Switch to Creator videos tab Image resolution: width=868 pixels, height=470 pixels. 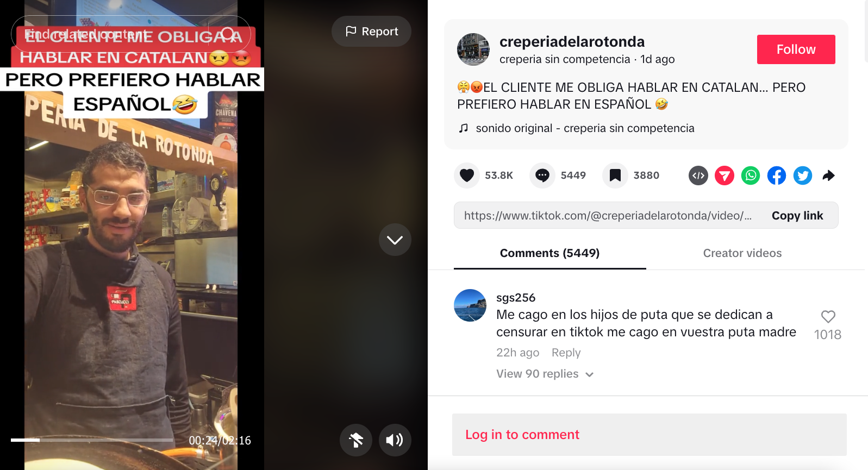[x=742, y=253]
